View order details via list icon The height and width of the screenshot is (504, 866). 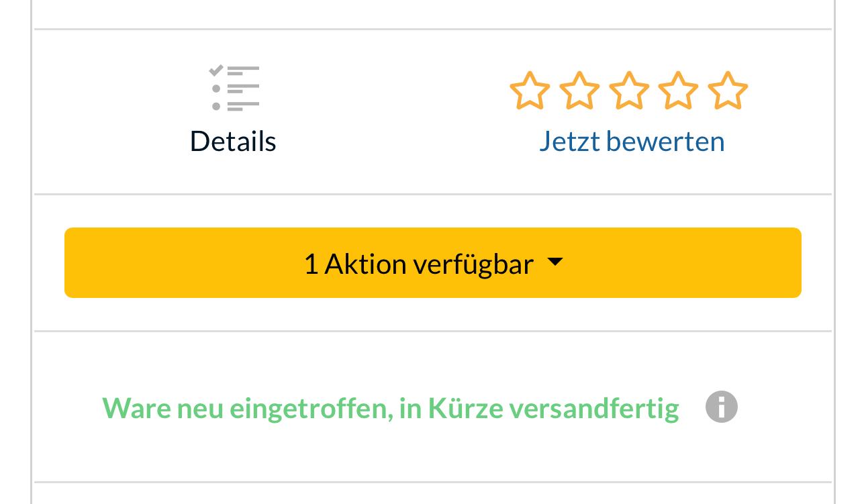pos(234,89)
